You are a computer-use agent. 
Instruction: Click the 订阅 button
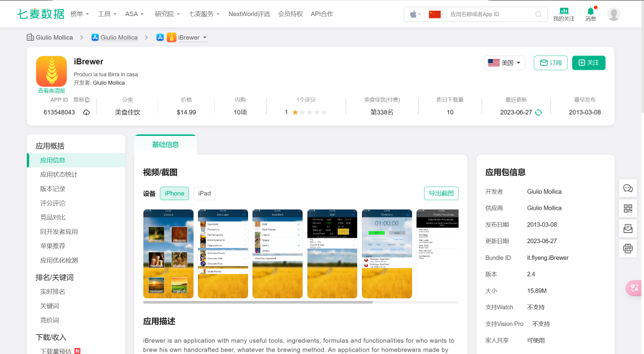[x=550, y=63]
